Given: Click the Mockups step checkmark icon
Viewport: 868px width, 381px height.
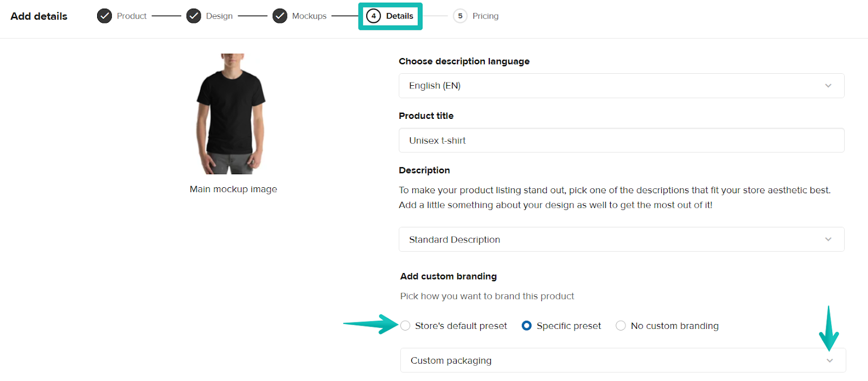Looking at the screenshot, I should 280,16.
